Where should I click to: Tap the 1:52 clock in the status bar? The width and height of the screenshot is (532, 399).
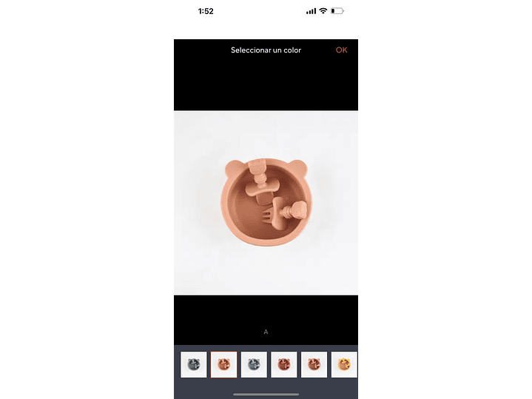(206, 11)
